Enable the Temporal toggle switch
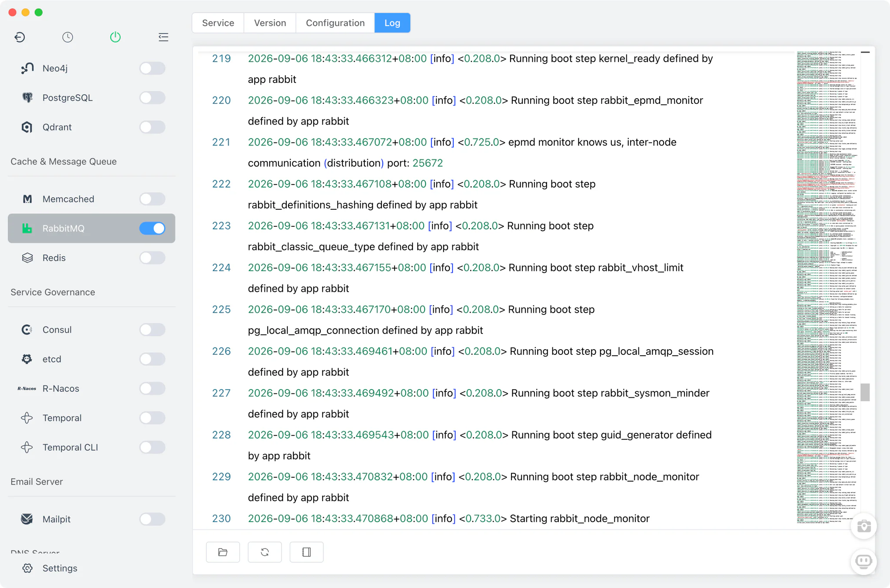 pyautogui.click(x=153, y=418)
